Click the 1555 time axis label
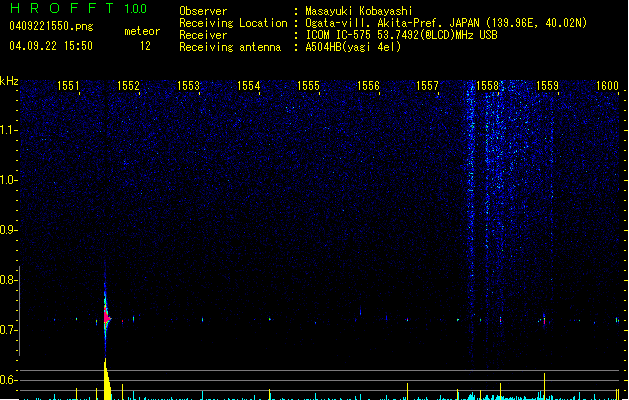The width and height of the screenshot is (629, 400). 308,86
